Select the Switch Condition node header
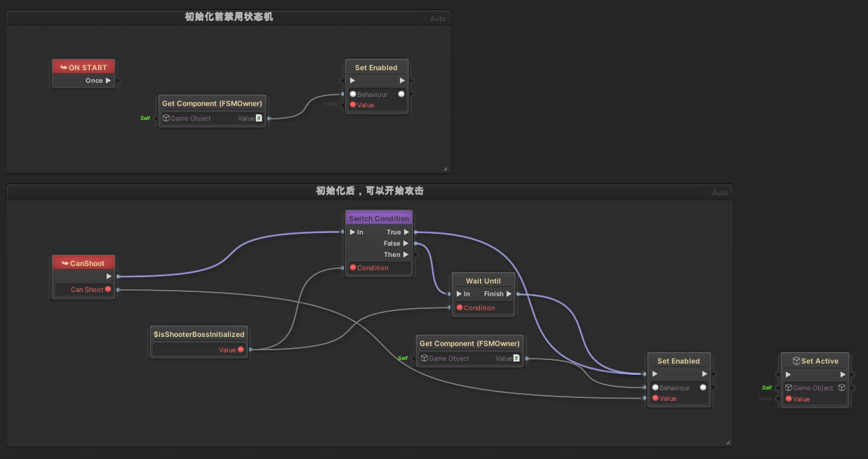This screenshot has width=868, height=459. click(378, 218)
